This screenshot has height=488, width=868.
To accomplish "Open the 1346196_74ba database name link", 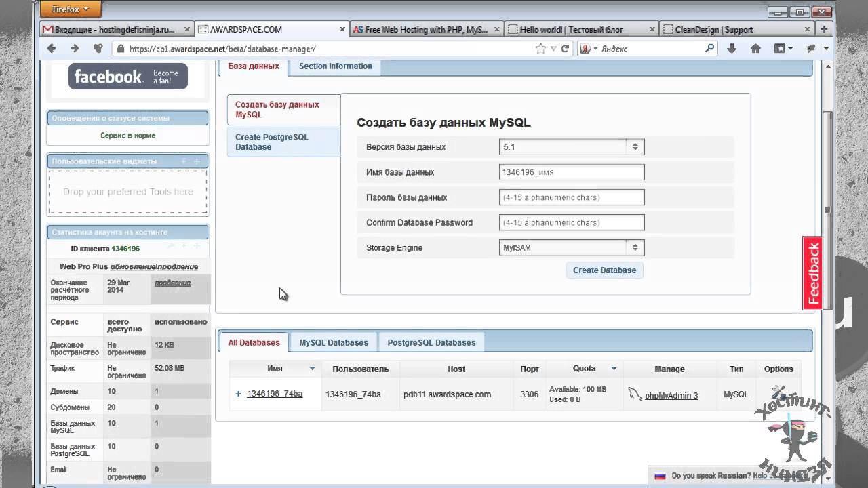I will click(275, 394).
